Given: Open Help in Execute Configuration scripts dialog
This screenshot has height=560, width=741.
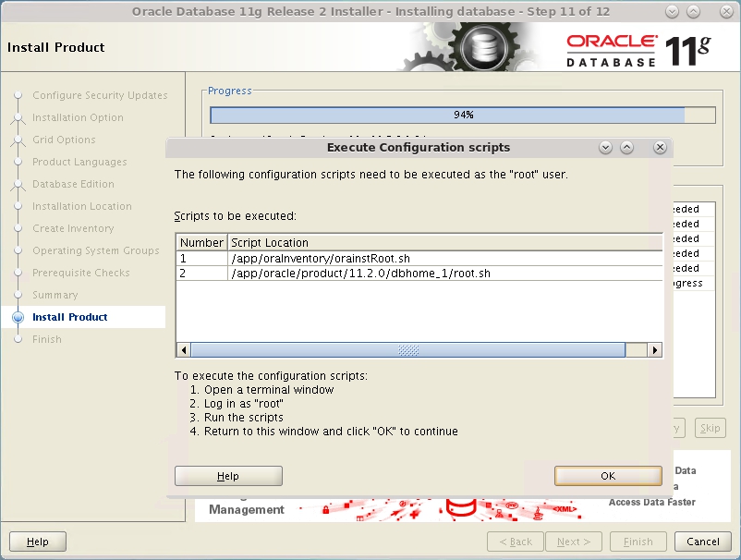Looking at the screenshot, I should (x=228, y=476).
